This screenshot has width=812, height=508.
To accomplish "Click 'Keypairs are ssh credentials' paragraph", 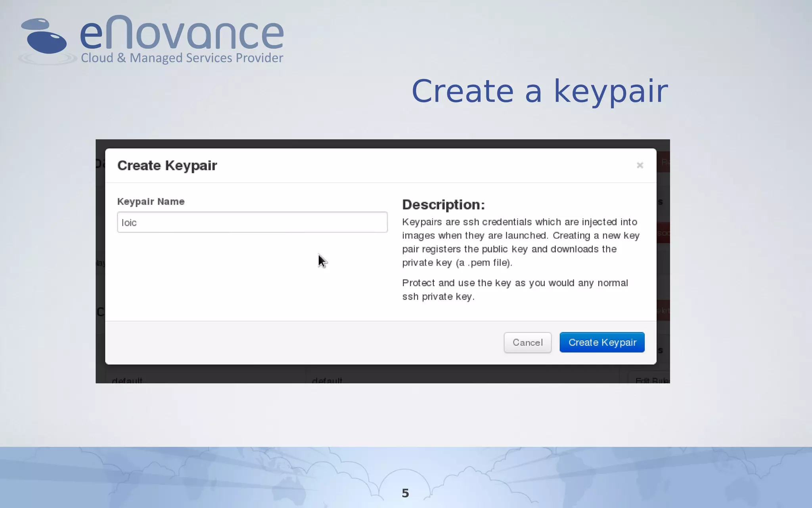I will (521, 242).
